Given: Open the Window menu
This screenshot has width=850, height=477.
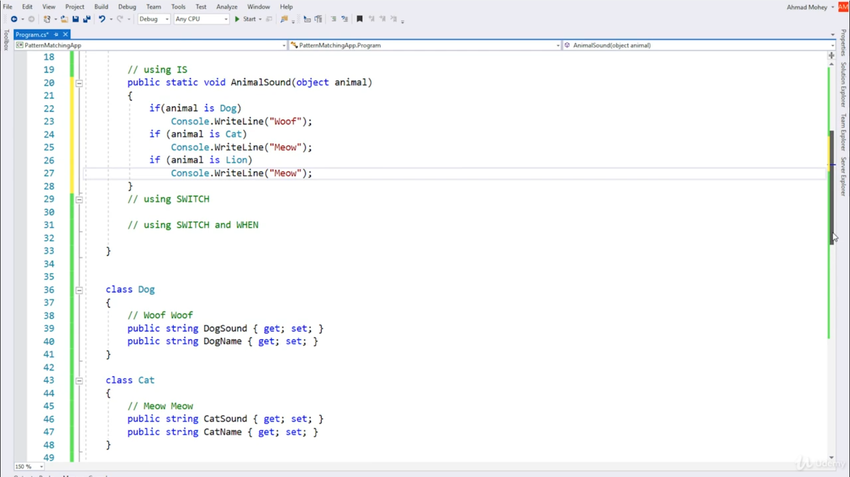Looking at the screenshot, I should (259, 7).
